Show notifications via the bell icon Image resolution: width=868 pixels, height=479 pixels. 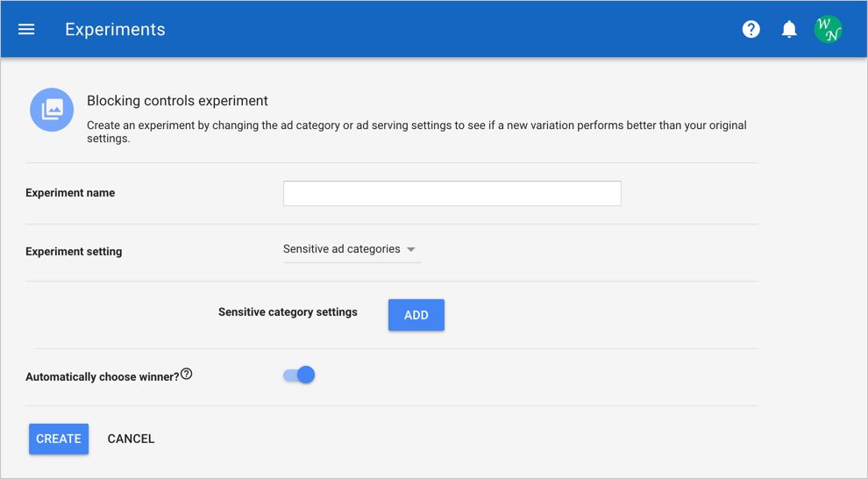tap(789, 29)
